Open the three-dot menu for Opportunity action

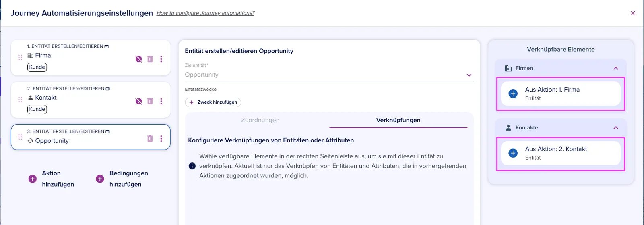point(161,139)
